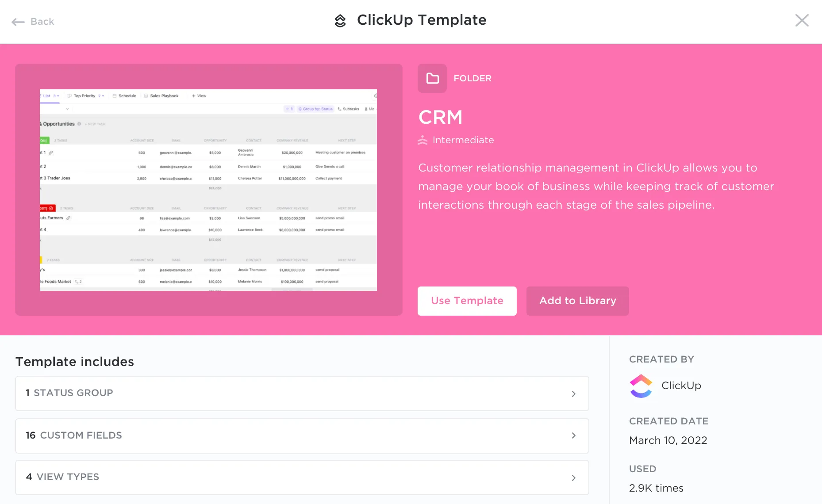Expand the 1 Status Group row
Viewport: 822px width, 504px height.
click(302, 393)
